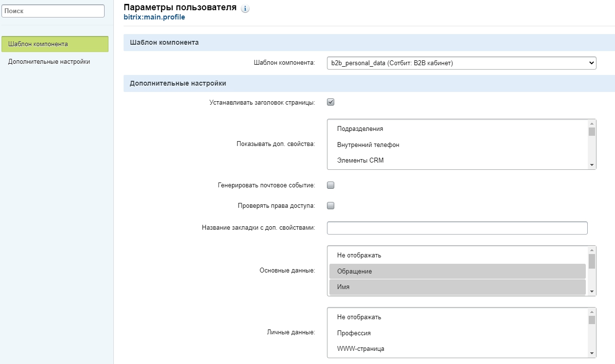Click scroll-up arrow of доп. свойства list
This screenshot has width=615, height=364.
pyautogui.click(x=592, y=124)
